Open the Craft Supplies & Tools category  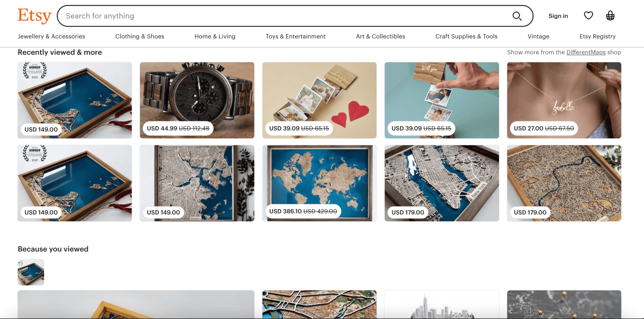[x=466, y=36]
